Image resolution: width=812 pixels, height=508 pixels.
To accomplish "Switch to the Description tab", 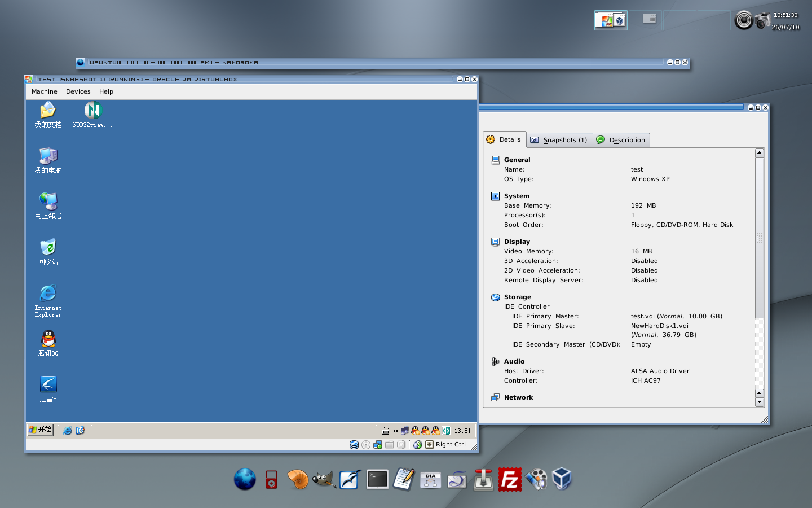I will (x=621, y=140).
